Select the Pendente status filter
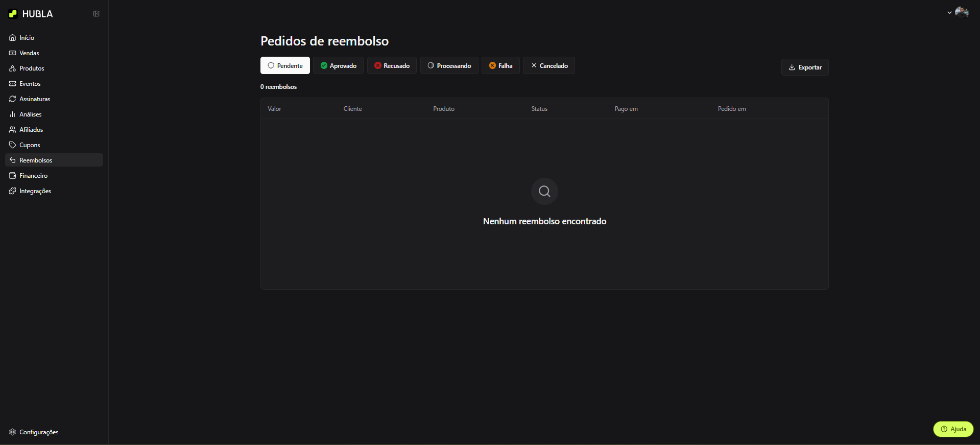Image resolution: width=980 pixels, height=445 pixels. pyautogui.click(x=285, y=66)
